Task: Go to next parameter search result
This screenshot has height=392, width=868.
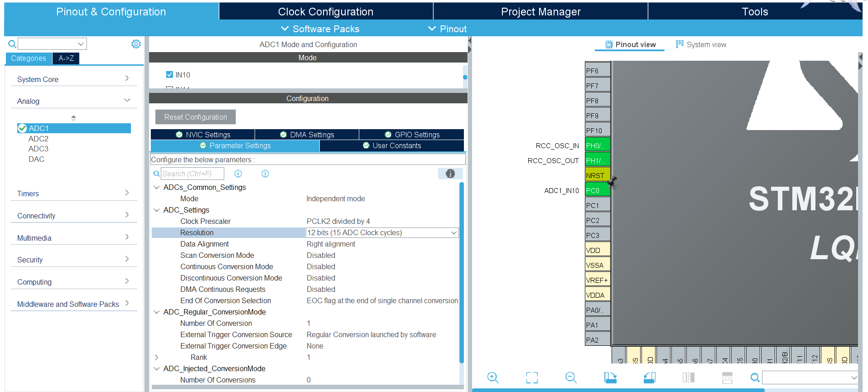Action: point(265,174)
